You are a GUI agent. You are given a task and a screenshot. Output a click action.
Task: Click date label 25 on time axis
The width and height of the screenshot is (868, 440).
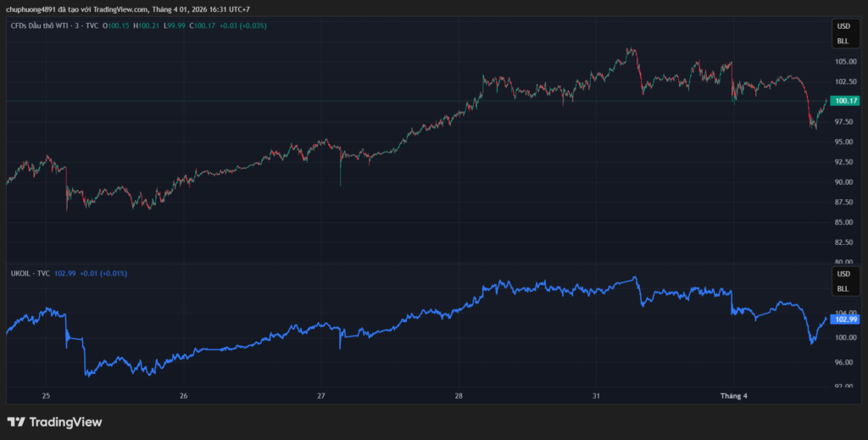click(47, 396)
